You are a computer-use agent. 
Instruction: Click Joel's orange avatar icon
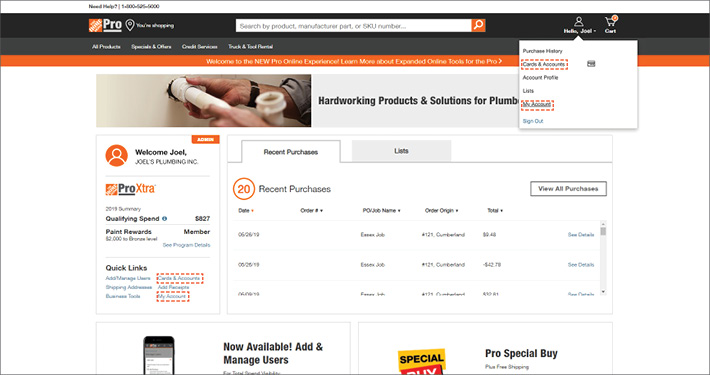[x=116, y=155]
